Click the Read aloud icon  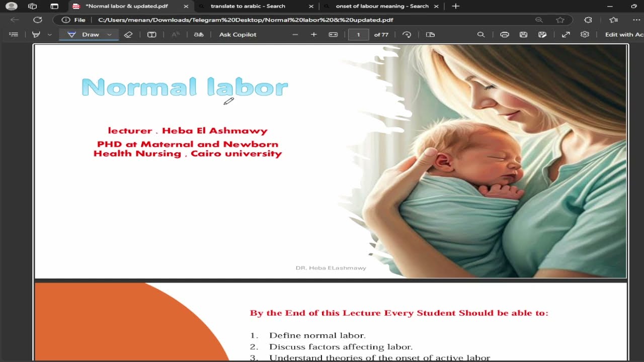pyautogui.click(x=176, y=35)
